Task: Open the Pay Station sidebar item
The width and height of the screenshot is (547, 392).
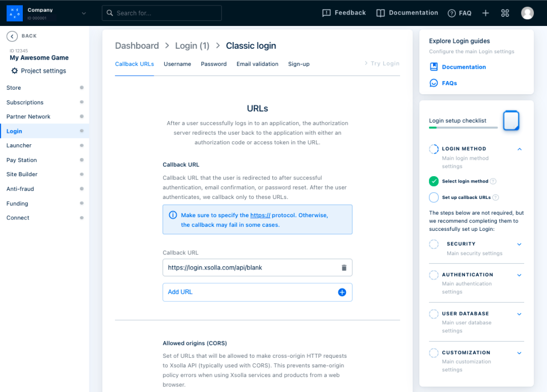Action: click(x=21, y=160)
